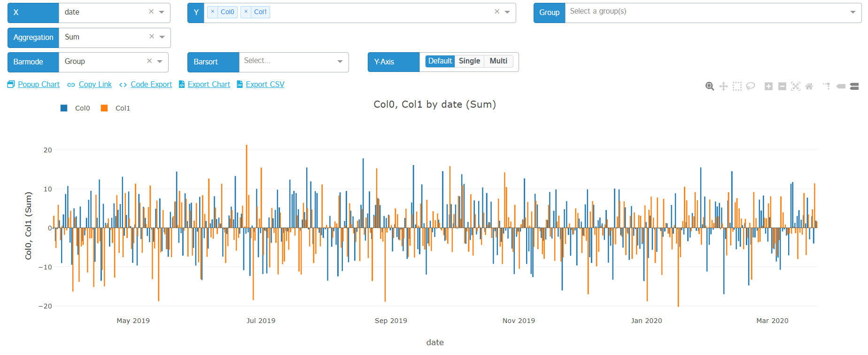Pick the Lasso Select tool
868x355 pixels.
click(x=751, y=86)
